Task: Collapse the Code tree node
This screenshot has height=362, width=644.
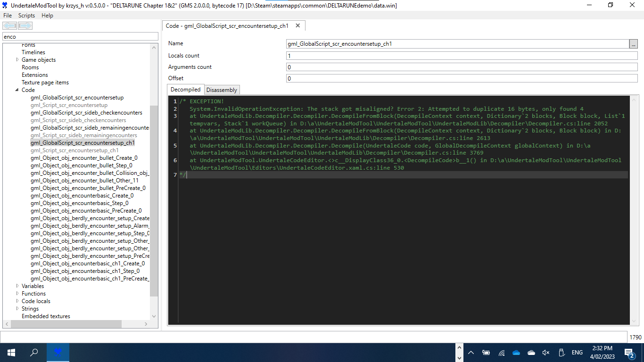Action: pyautogui.click(x=18, y=90)
